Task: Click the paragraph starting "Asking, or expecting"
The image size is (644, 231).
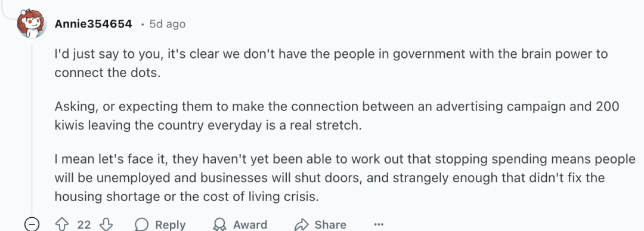Action: click(x=337, y=116)
